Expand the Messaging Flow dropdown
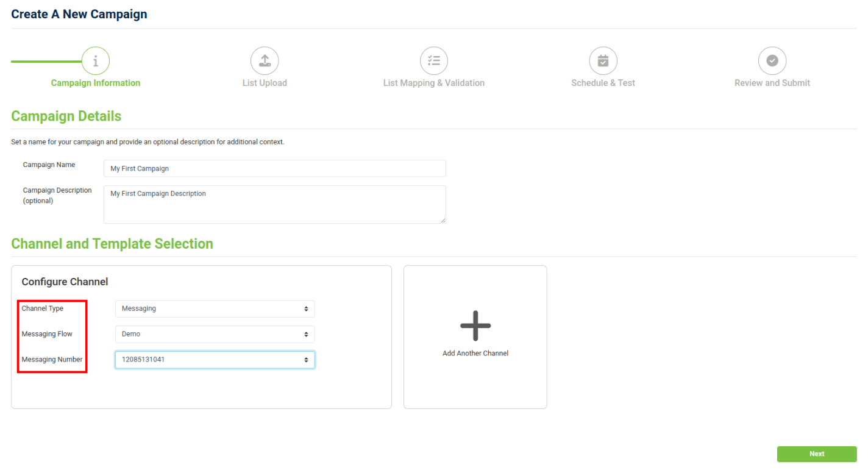The image size is (868, 470). [215, 335]
